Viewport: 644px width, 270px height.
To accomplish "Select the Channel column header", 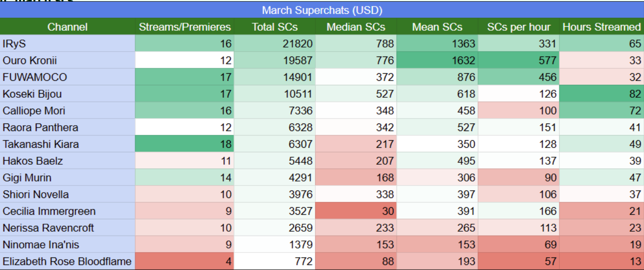I will (x=67, y=27).
